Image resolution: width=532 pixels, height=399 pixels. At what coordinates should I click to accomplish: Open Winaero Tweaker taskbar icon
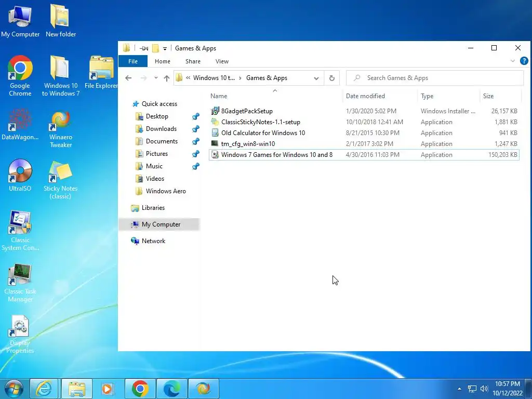(203, 389)
